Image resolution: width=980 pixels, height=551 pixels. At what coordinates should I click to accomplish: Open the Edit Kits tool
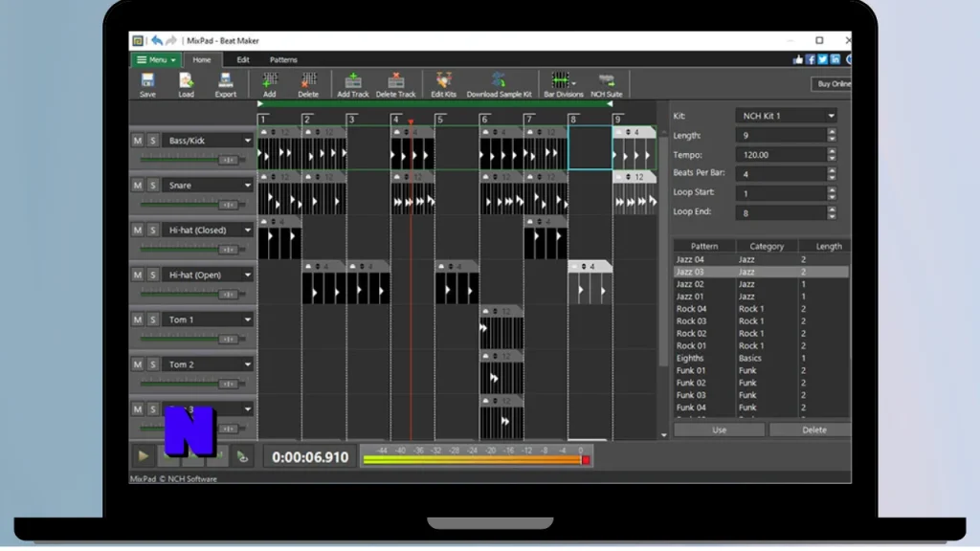443,84
